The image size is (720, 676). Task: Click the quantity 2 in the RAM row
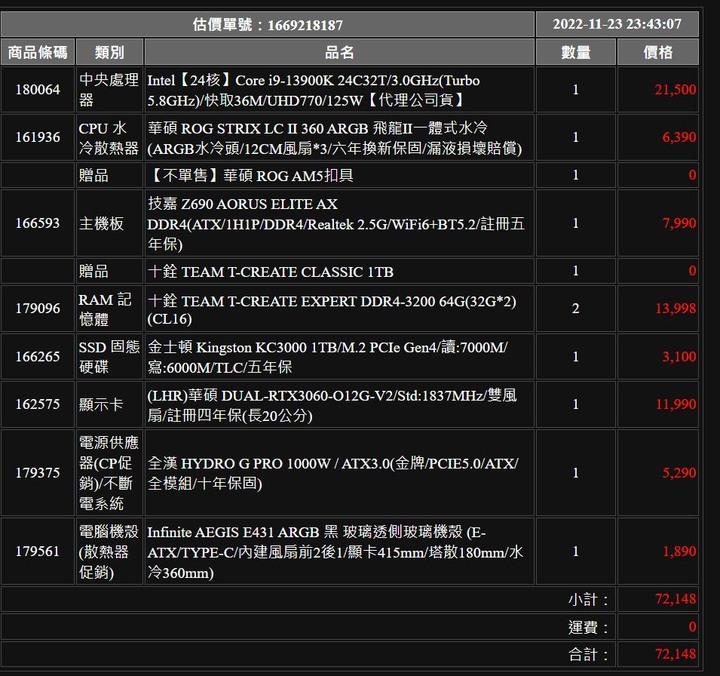click(x=576, y=309)
